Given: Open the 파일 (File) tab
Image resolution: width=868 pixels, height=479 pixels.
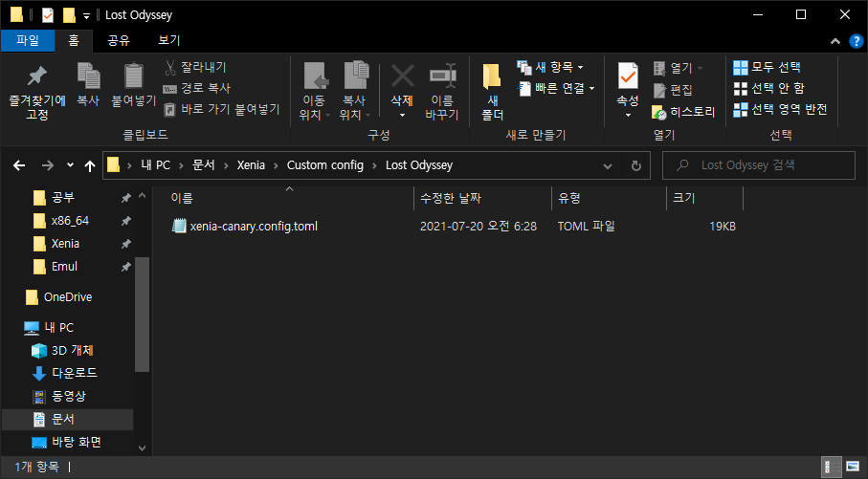Looking at the screenshot, I should click(x=28, y=40).
